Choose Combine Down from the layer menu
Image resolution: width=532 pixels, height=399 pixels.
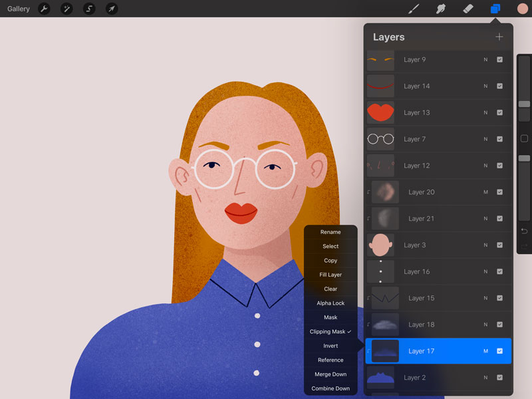(x=331, y=389)
